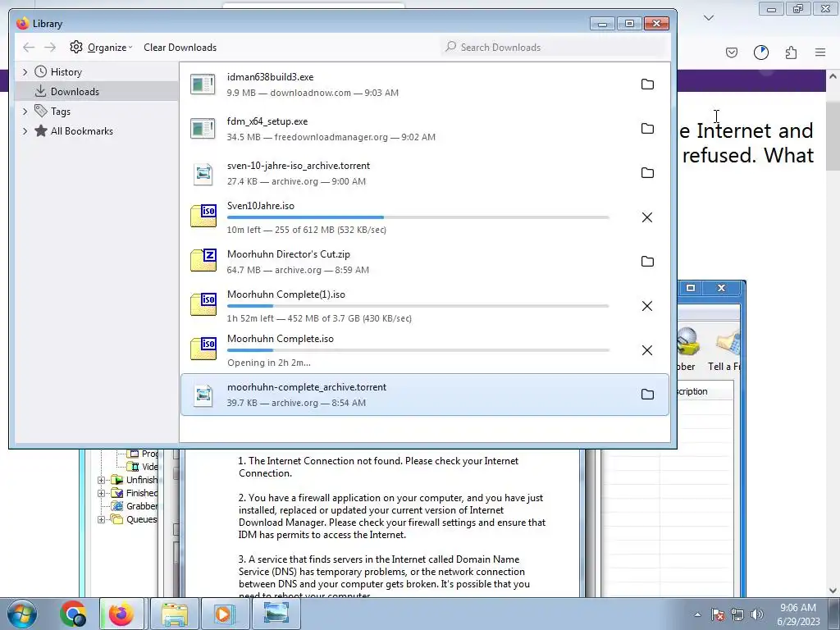
Task: Expand the All Bookmarks tree node
Action: [25, 131]
